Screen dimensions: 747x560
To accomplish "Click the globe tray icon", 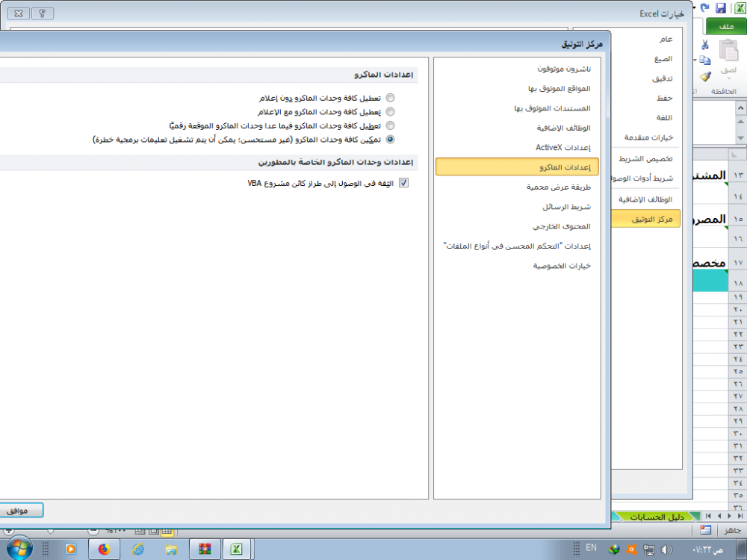I will (x=614, y=550).
